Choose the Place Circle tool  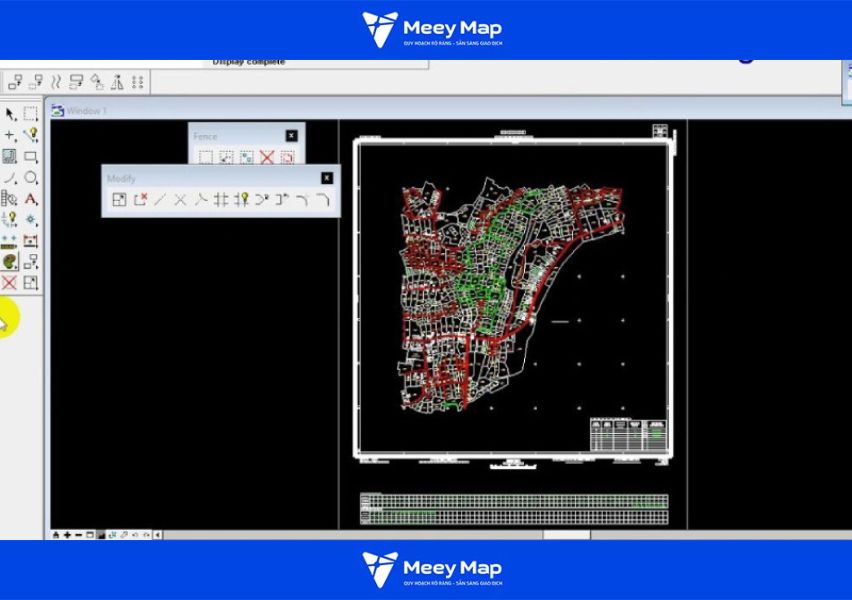pos(31,178)
